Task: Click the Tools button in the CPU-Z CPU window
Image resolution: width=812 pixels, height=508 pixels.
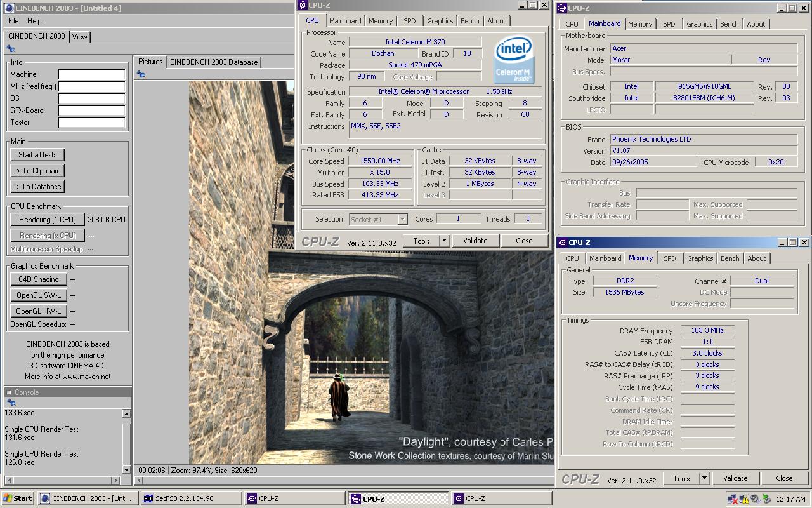Action: coord(421,241)
